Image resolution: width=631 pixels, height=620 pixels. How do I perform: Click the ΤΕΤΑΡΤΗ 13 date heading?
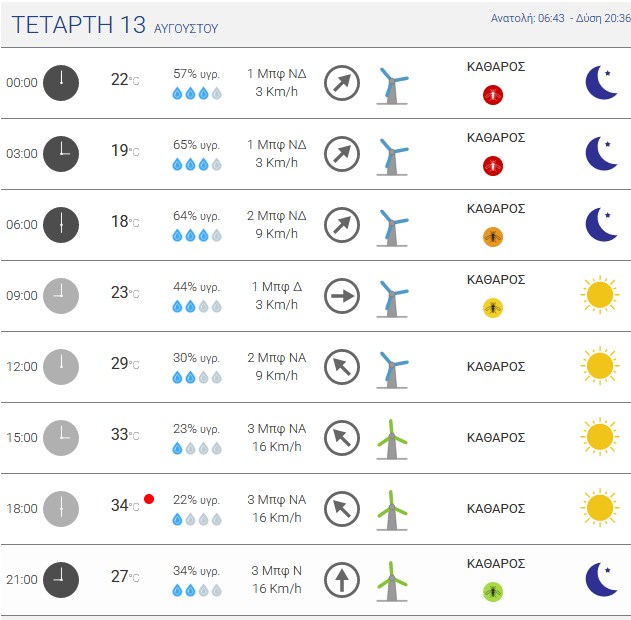point(78,25)
